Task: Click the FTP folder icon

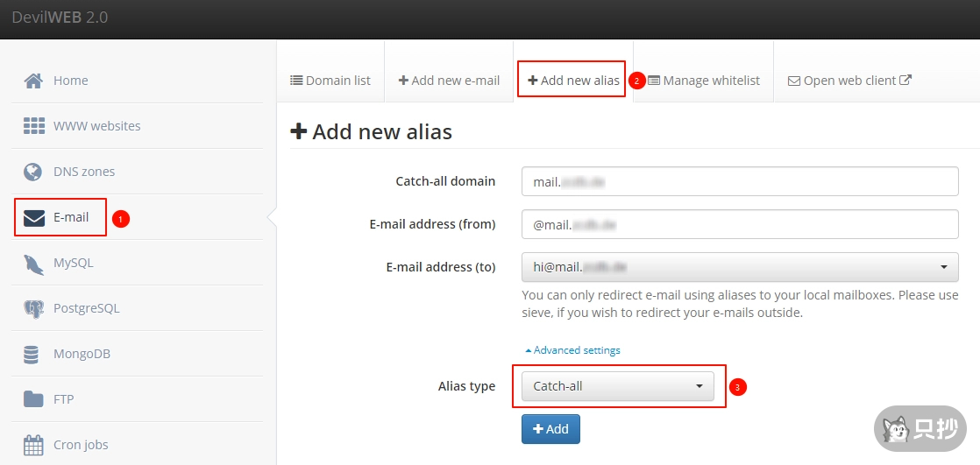Action: (33, 399)
